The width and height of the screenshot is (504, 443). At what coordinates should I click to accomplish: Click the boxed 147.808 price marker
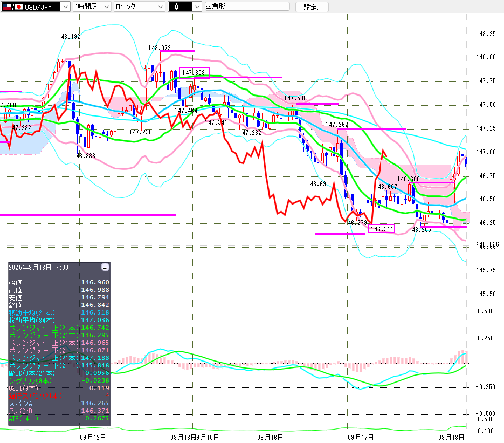(x=194, y=72)
